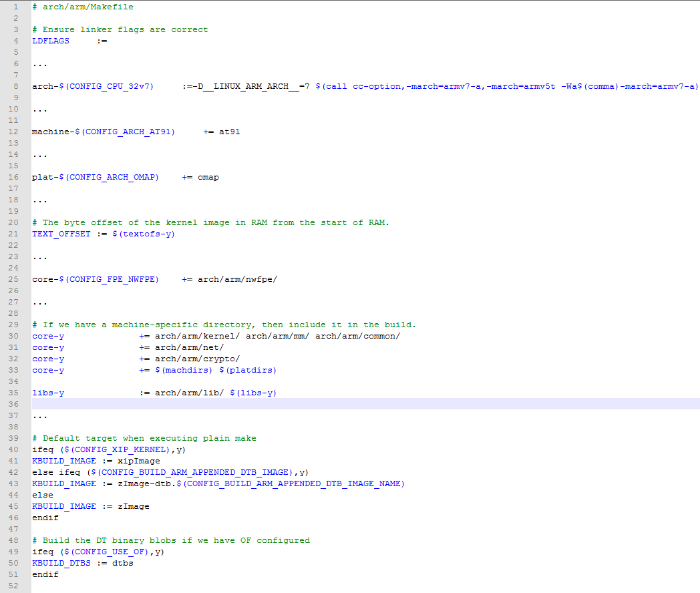This screenshot has height=593, width=700.
Task: Click 'arch/arm/nwfpe/' path
Action: (238, 279)
